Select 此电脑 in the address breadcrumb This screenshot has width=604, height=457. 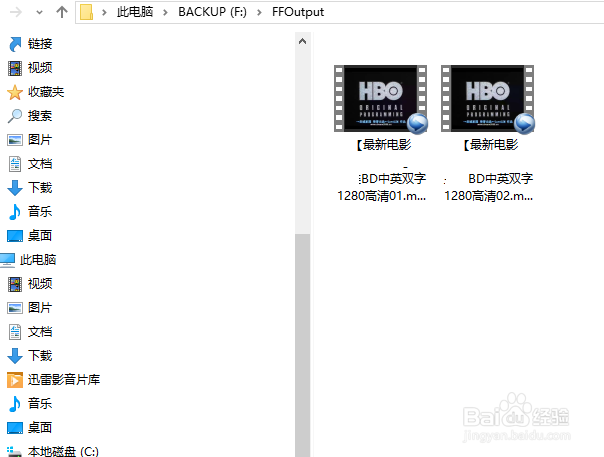click(135, 12)
